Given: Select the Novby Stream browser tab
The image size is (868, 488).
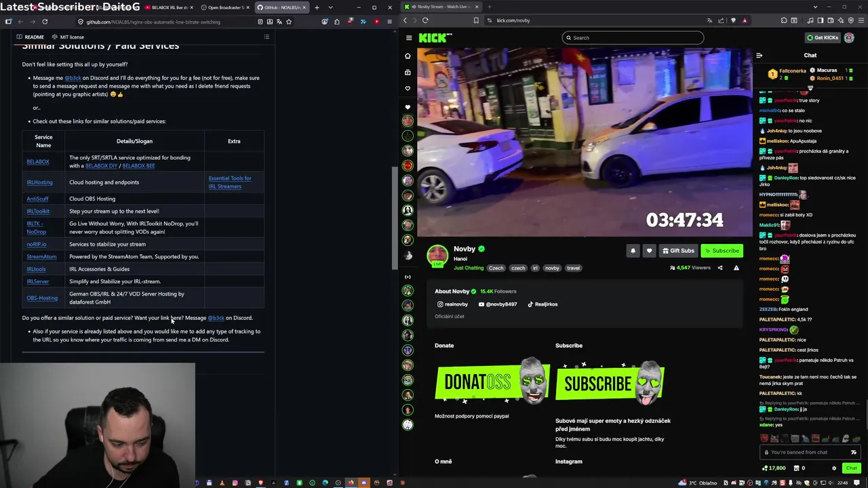Looking at the screenshot, I should pyautogui.click(x=441, y=7).
